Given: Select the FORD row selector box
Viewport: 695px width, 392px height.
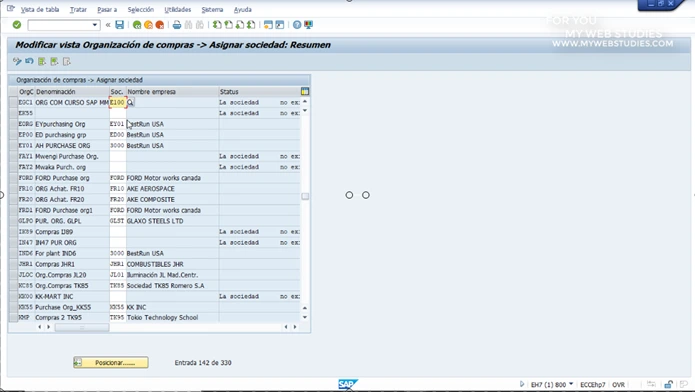Looking at the screenshot, I should pos(13,178).
